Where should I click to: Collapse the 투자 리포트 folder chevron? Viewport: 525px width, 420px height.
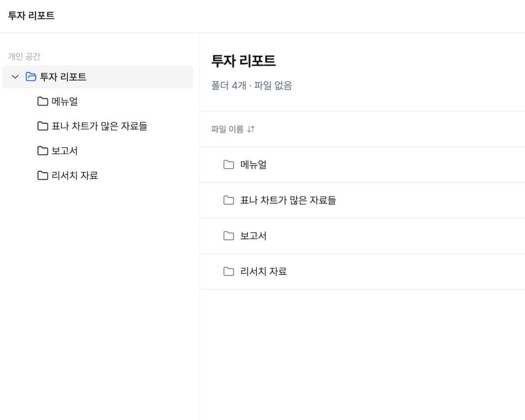[x=15, y=77]
